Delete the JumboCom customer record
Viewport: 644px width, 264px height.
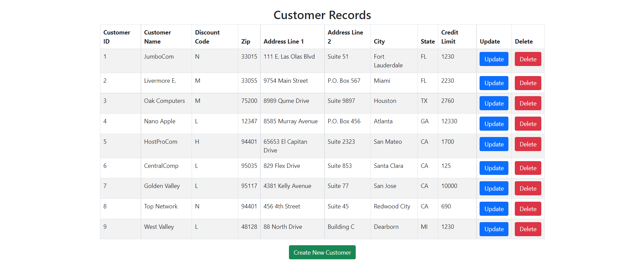(x=528, y=59)
